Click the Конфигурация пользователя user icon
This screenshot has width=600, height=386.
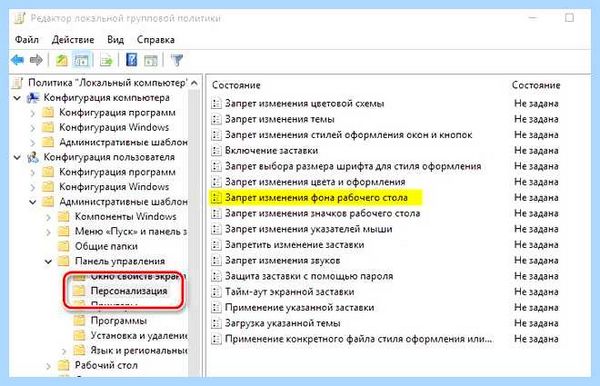[x=33, y=157]
